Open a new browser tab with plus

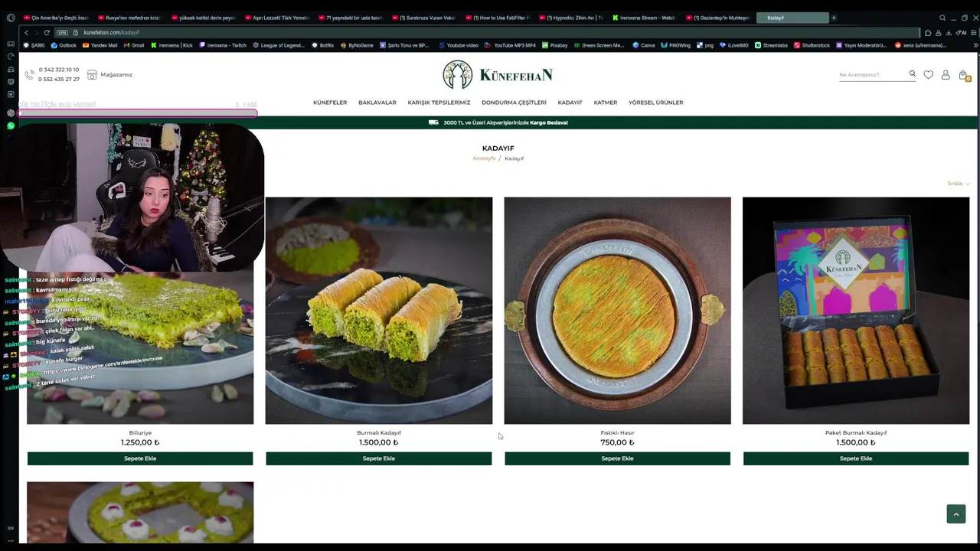coord(834,18)
